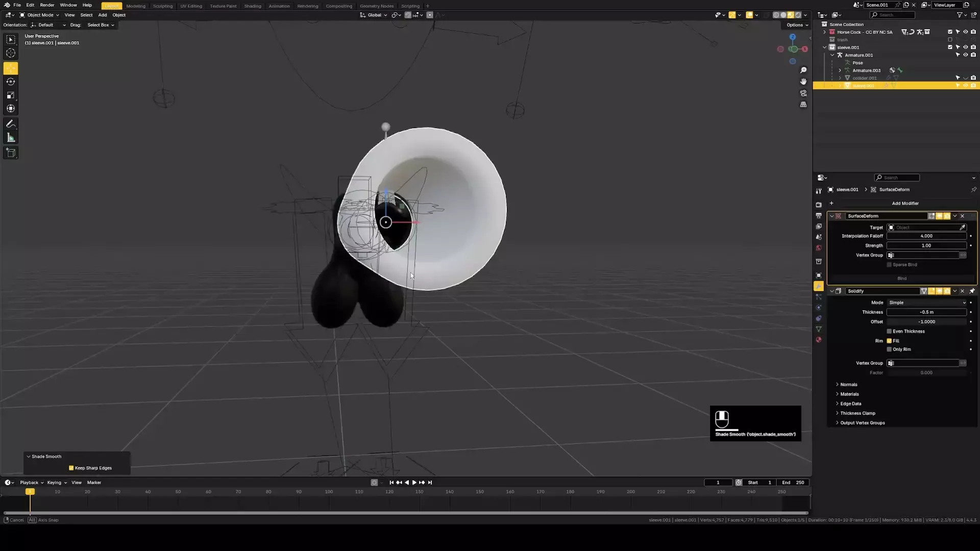Screen dimensions: 980x551
Task: Toggle camera view in viewport
Action: [x=803, y=93]
